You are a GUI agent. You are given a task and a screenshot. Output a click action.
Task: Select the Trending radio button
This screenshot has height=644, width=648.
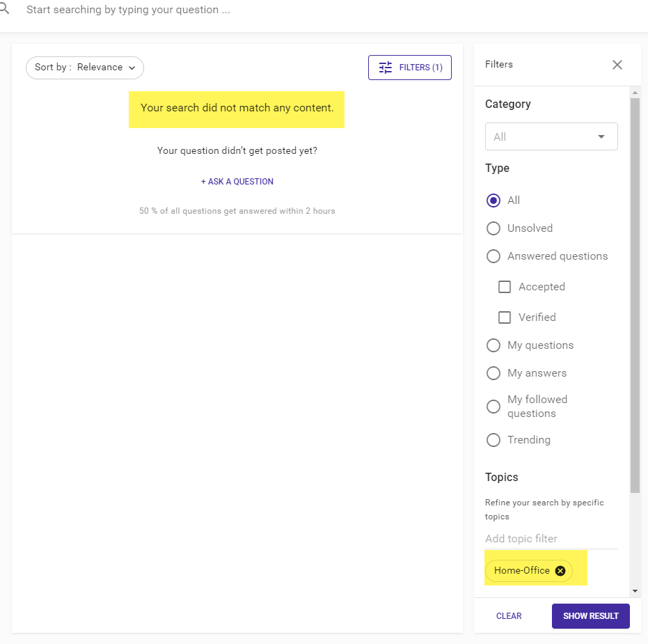point(493,440)
